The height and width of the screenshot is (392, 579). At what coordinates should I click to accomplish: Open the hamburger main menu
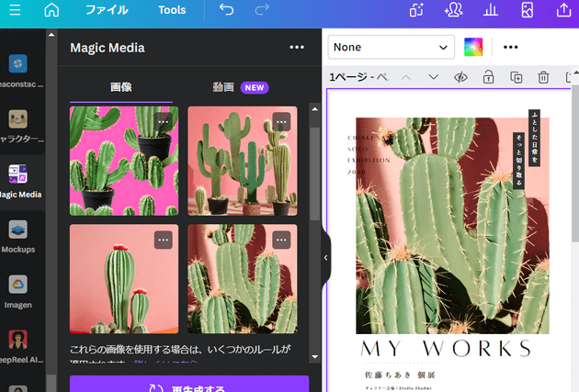tap(13, 11)
